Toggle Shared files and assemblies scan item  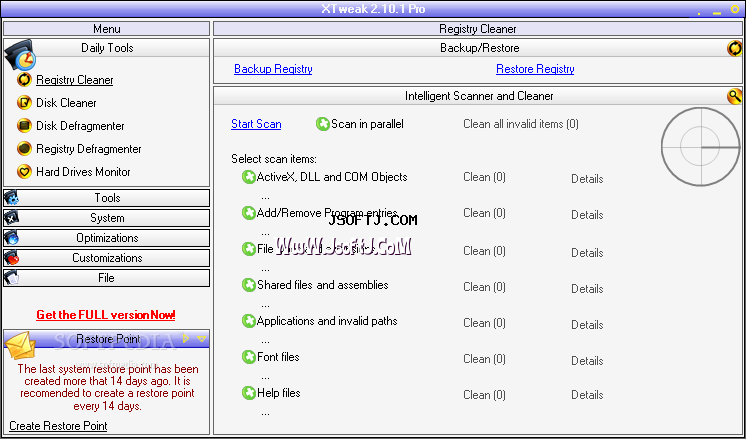click(x=249, y=285)
